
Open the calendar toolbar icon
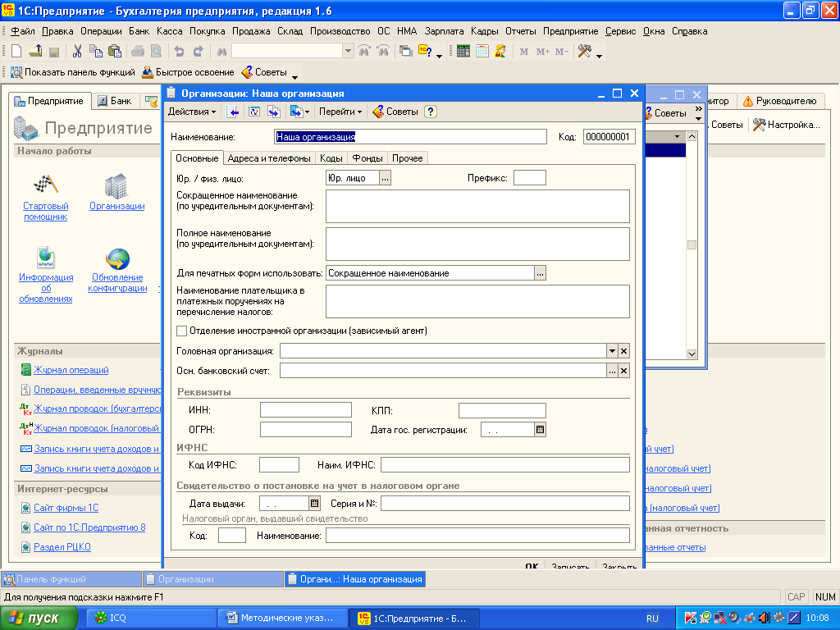(x=482, y=52)
